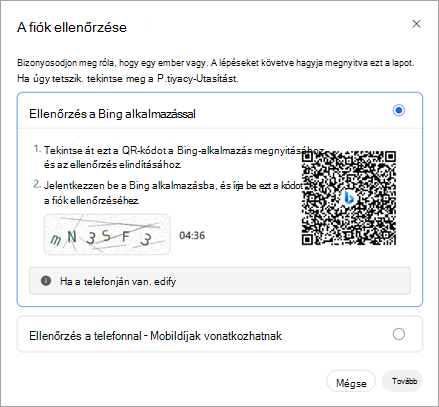Screen dimensions: 439x407
Task: Click the Bizonyosodjon meg róla instruction text
Action: point(216,63)
